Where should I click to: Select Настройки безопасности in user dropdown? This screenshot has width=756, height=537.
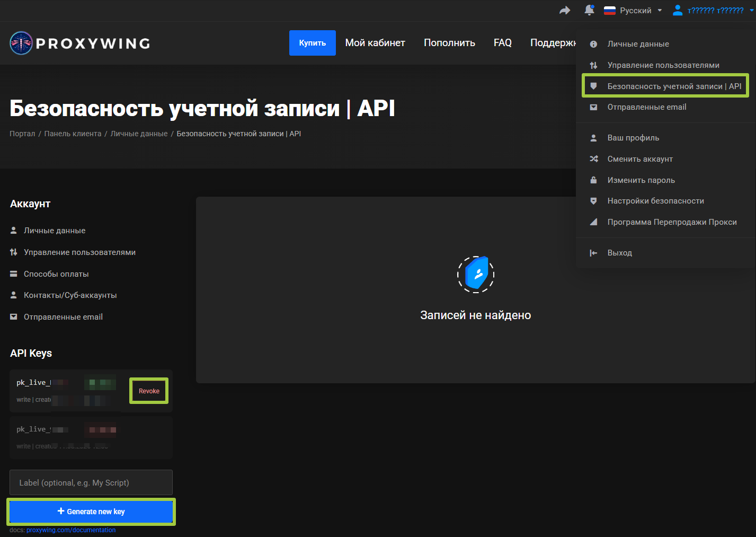click(656, 201)
